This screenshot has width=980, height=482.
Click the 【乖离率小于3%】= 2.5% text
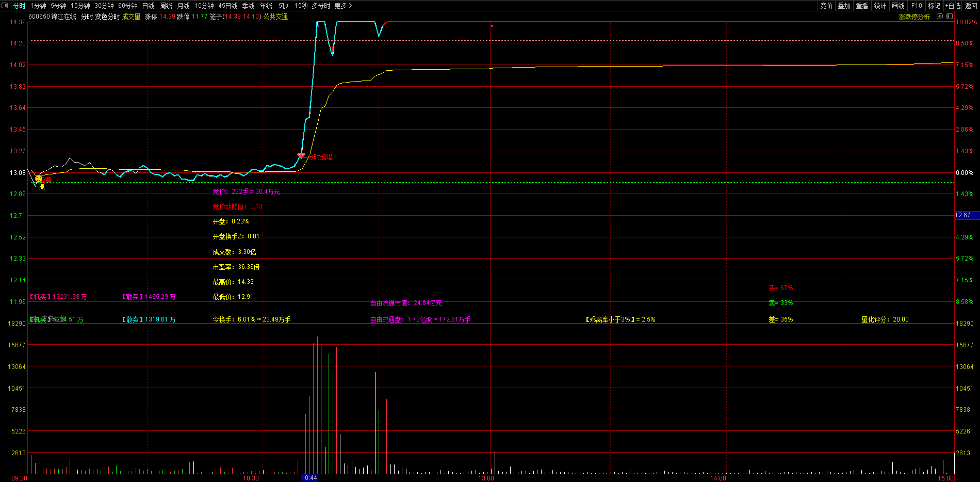pyautogui.click(x=620, y=319)
